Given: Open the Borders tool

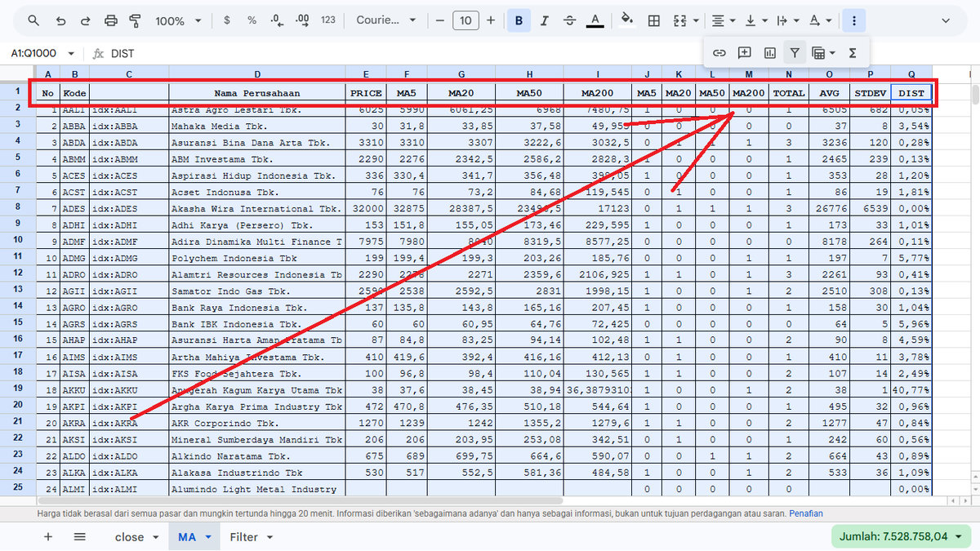Looking at the screenshot, I should (x=654, y=20).
